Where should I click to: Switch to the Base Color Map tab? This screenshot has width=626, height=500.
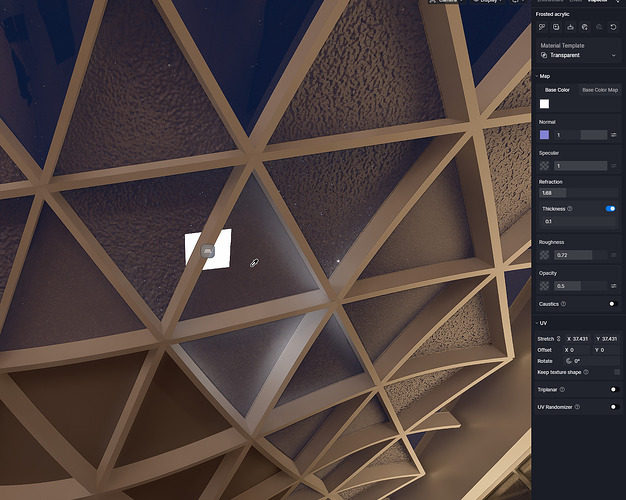600,90
